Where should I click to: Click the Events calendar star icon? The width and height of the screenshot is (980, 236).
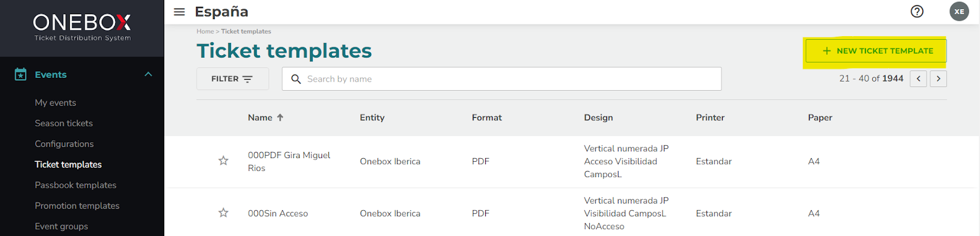coord(20,74)
